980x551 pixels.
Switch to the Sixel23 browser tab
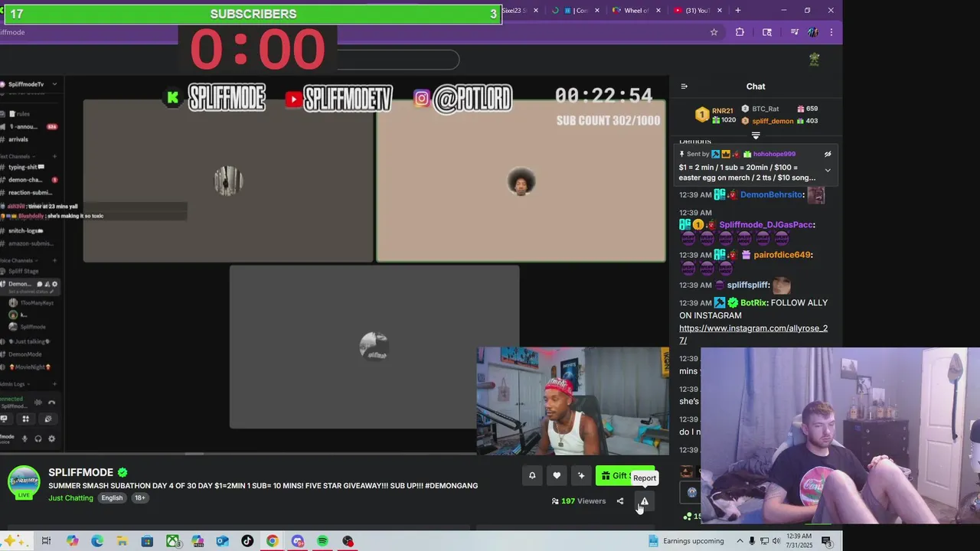521,11
